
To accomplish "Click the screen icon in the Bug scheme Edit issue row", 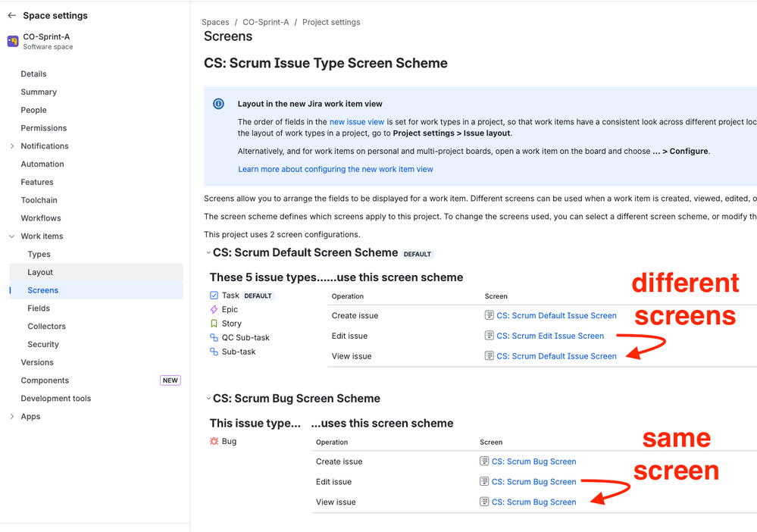I will pos(484,481).
